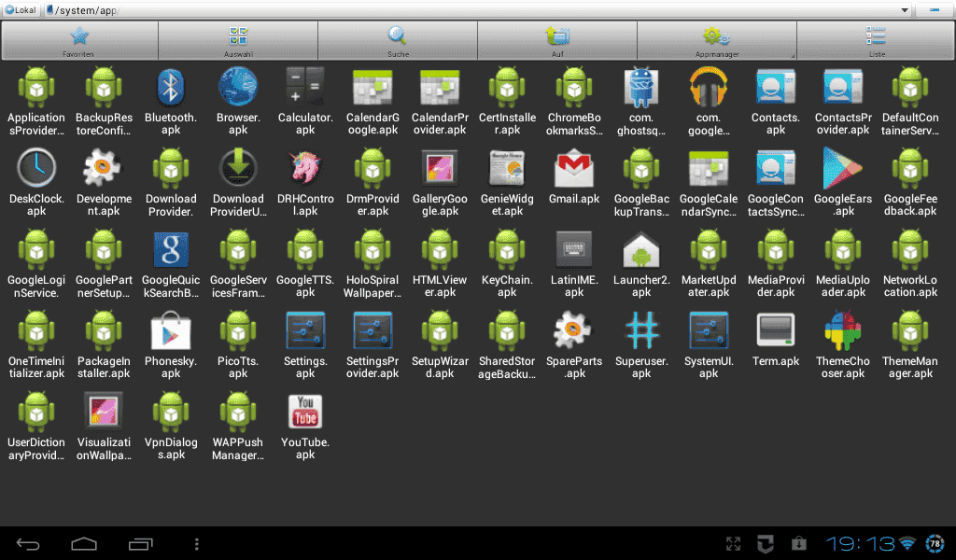Select SettingsProvider.apk
Screen dimensions: 956x560
(x=373, y=330)
